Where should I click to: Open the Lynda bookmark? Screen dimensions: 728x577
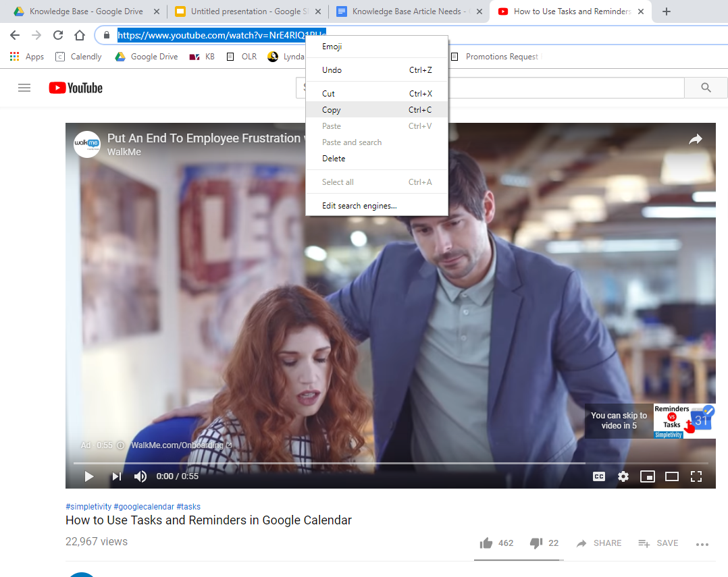pyautogui.click(x=286, y=57)
